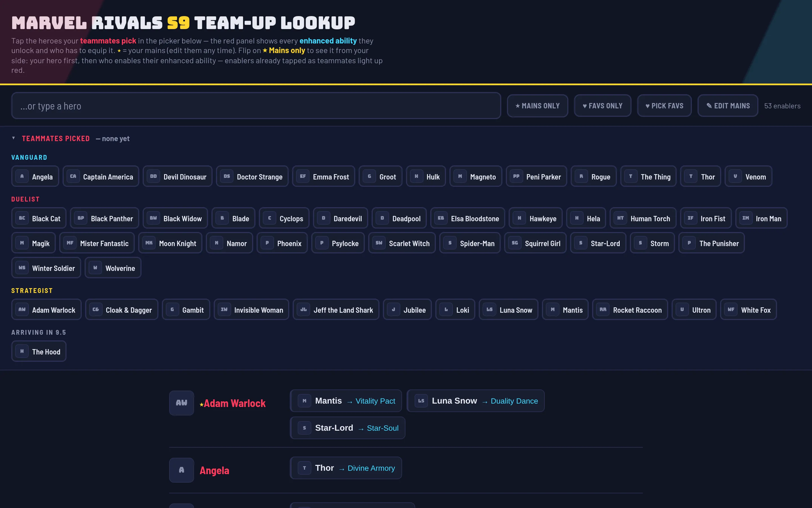The width and height of the screenshot is (812, 508).
Task: Click the DD icon for Devil Dinosaur
Action: 153,176
